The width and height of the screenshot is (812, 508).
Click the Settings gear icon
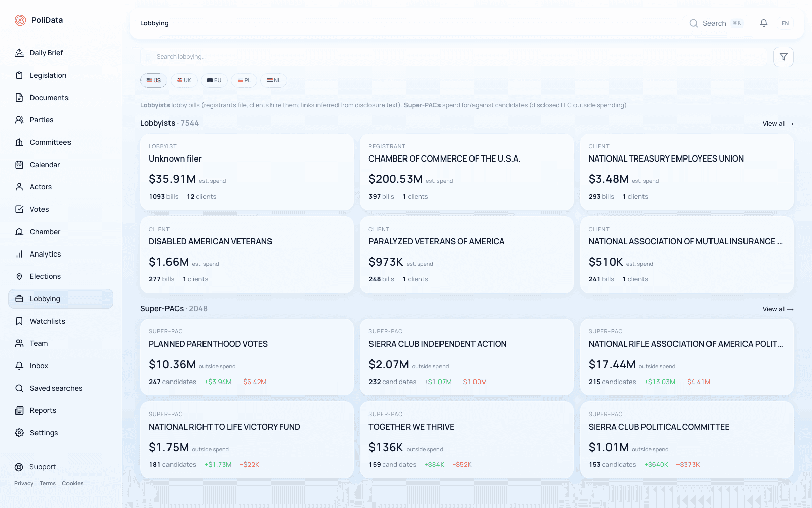click(x=19, y=433)
